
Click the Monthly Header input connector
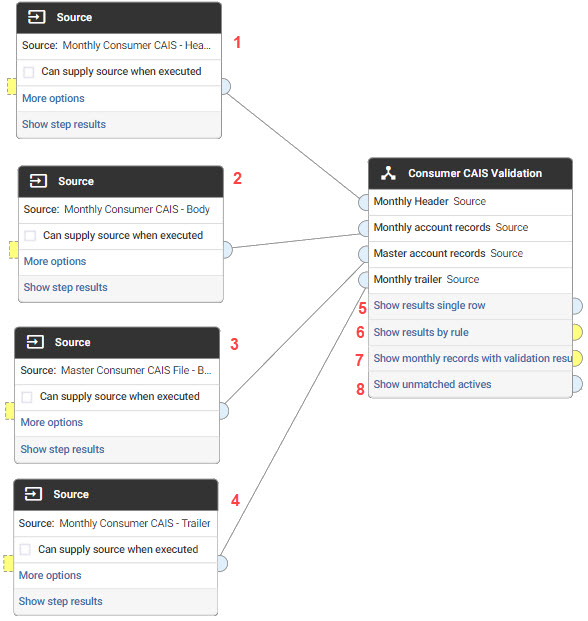tap(364, 202)
